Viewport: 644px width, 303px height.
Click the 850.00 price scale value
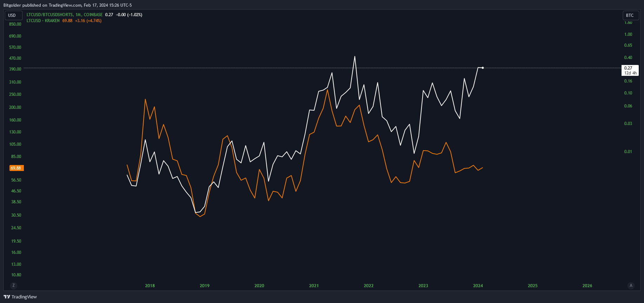(x=15, y=24)
